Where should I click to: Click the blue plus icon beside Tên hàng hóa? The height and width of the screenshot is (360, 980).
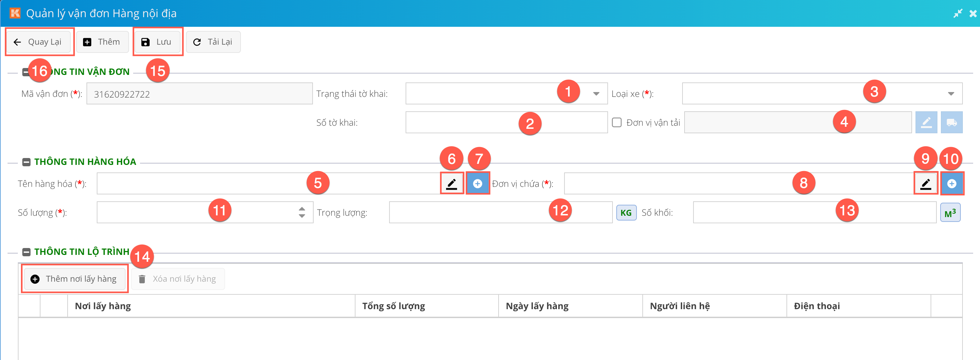pos(477,184)
